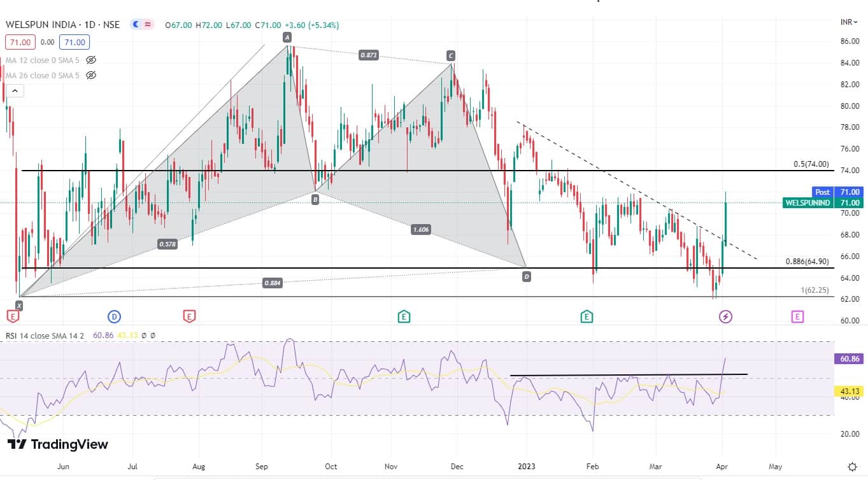Click the 0.873 ratio label
The image size is (868, 480).
tap(369, 55)
